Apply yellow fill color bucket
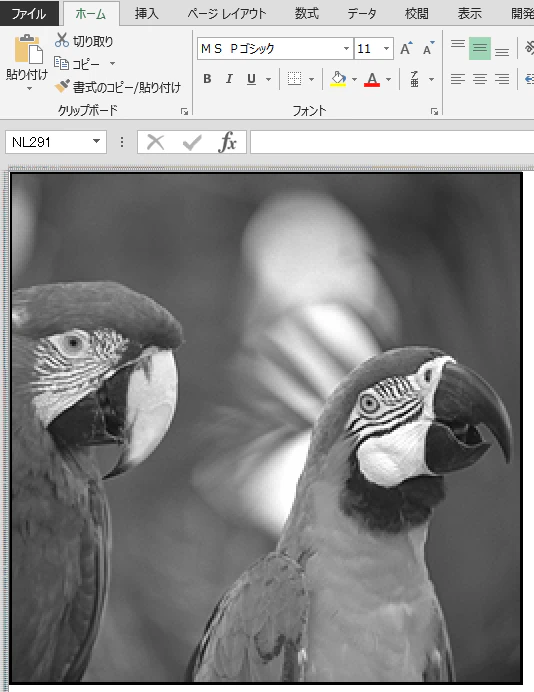The width and height of the screenshot is (534, 692). [x=338, y=79]
